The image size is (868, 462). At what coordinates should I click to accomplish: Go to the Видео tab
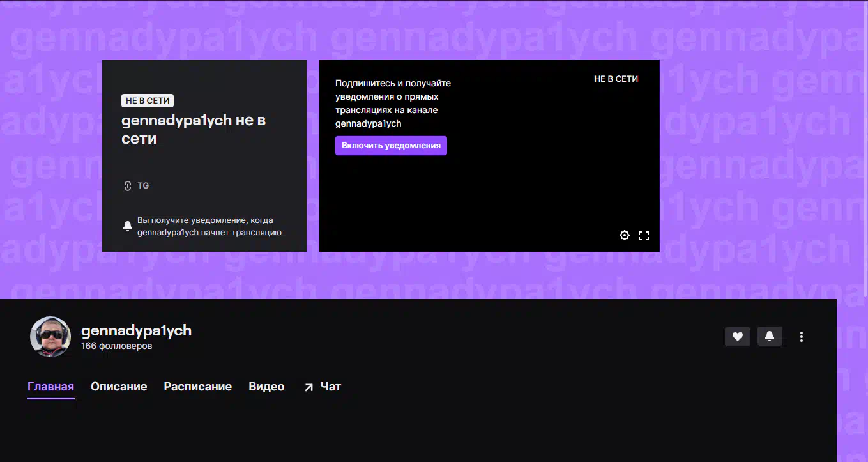pos(266,387)
